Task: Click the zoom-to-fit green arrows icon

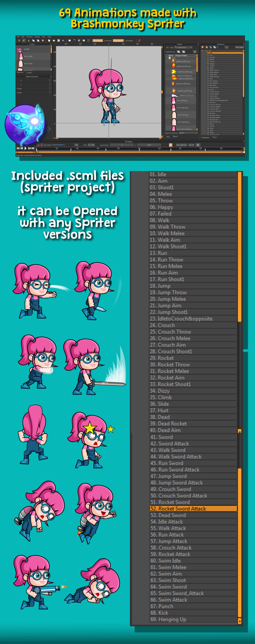Action: click(89, 40)
